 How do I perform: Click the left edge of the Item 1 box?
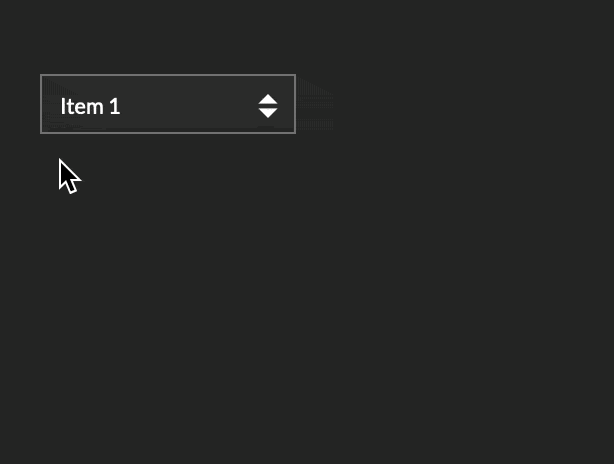tap(45, 104)
